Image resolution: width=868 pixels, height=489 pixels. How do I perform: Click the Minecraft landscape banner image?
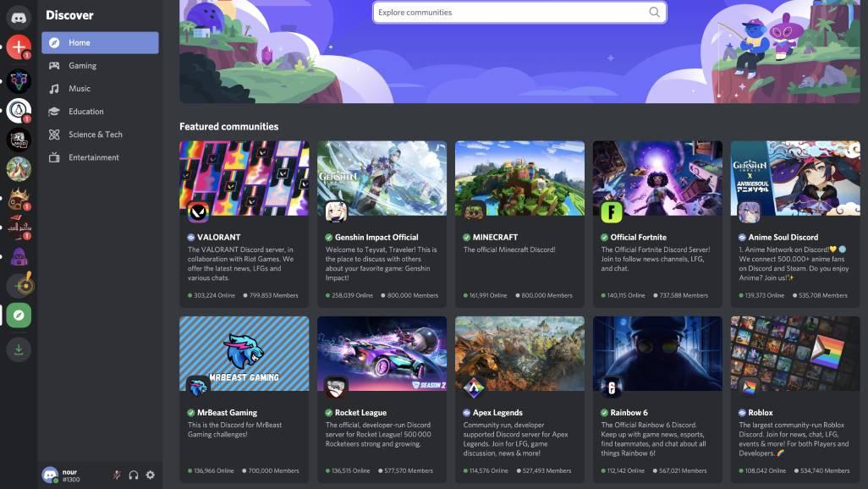(x=519, y=179)
